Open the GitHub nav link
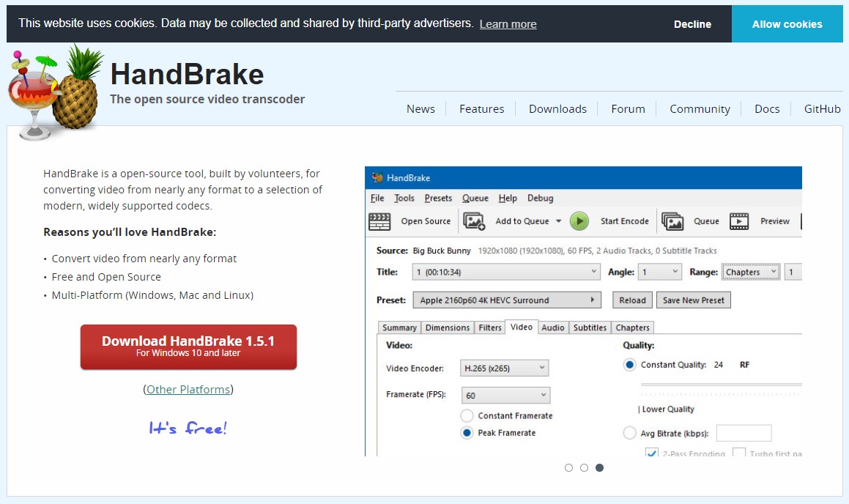849x504 pixels. [823, 109]
